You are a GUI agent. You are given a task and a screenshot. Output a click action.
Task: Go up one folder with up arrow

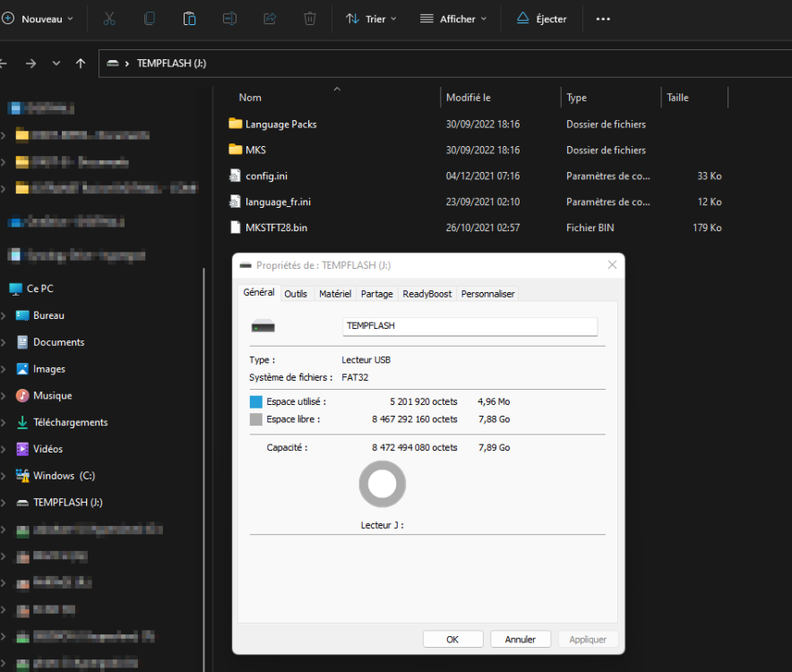pyautogui.click(x=81, y=64)
